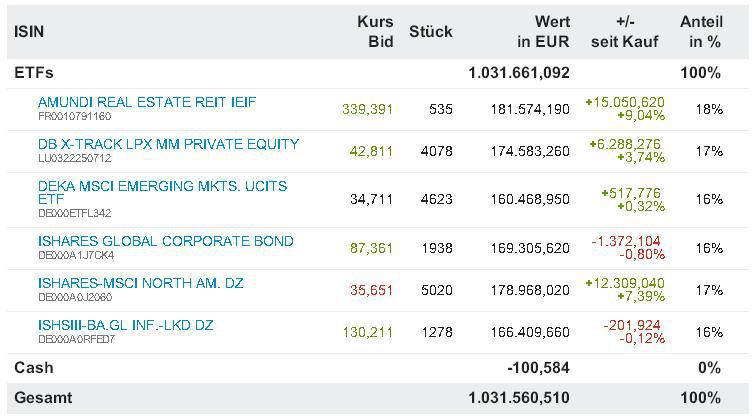The image size is (754, 419).
Task: Click the red bid price 35,651
Action: pos(372,290)
